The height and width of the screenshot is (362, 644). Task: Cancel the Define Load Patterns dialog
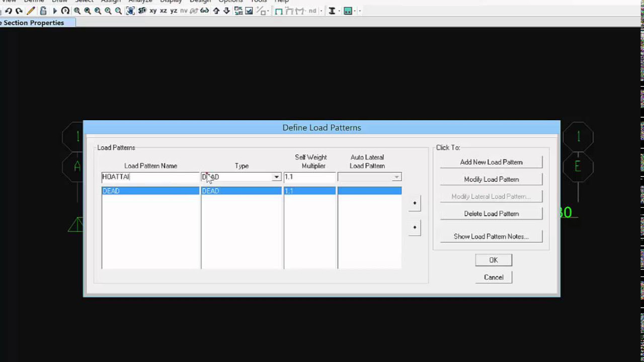[494, 277]
